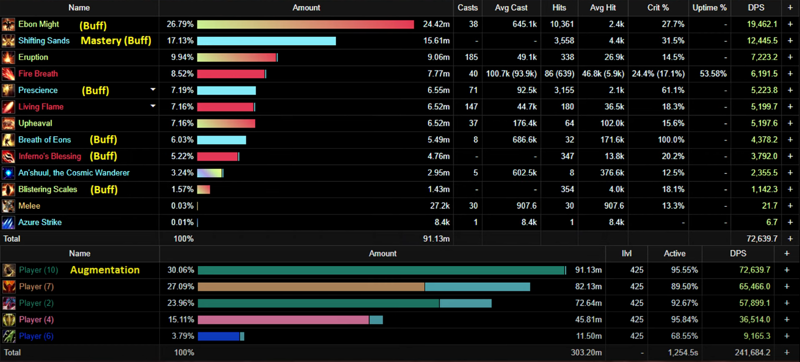Screen dimensions: 800x362
Task: Sort by Avg Cast column header
Action: (x=511, y=8)
